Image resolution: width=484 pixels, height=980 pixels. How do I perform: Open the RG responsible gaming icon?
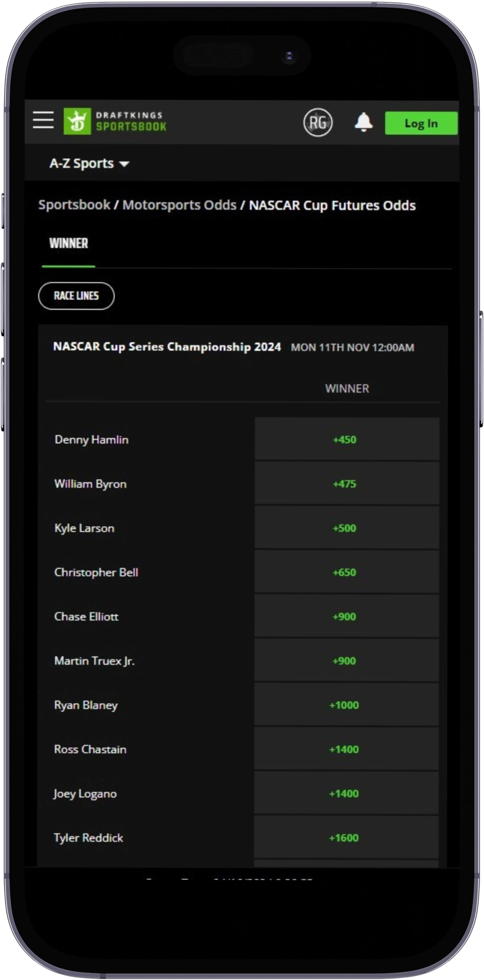318,122
